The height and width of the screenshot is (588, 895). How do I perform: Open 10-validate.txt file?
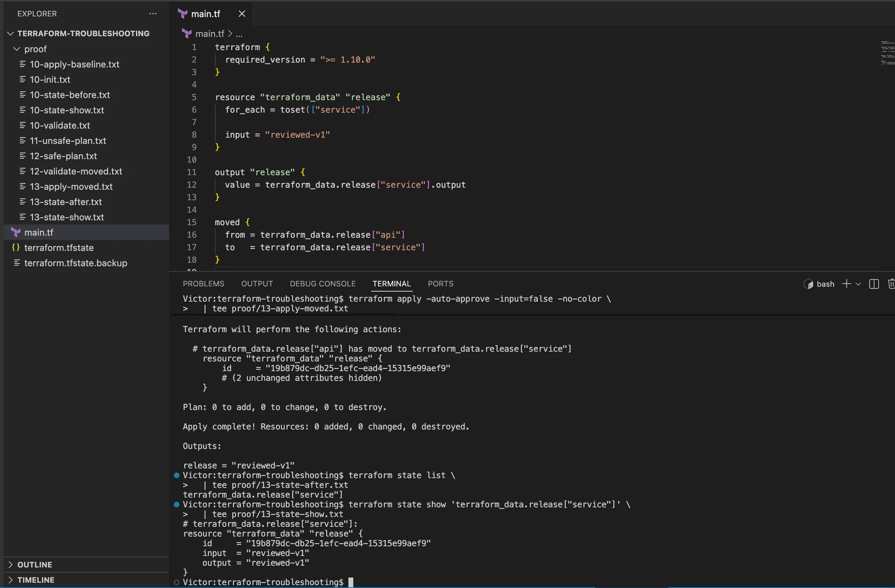(60, 126)
